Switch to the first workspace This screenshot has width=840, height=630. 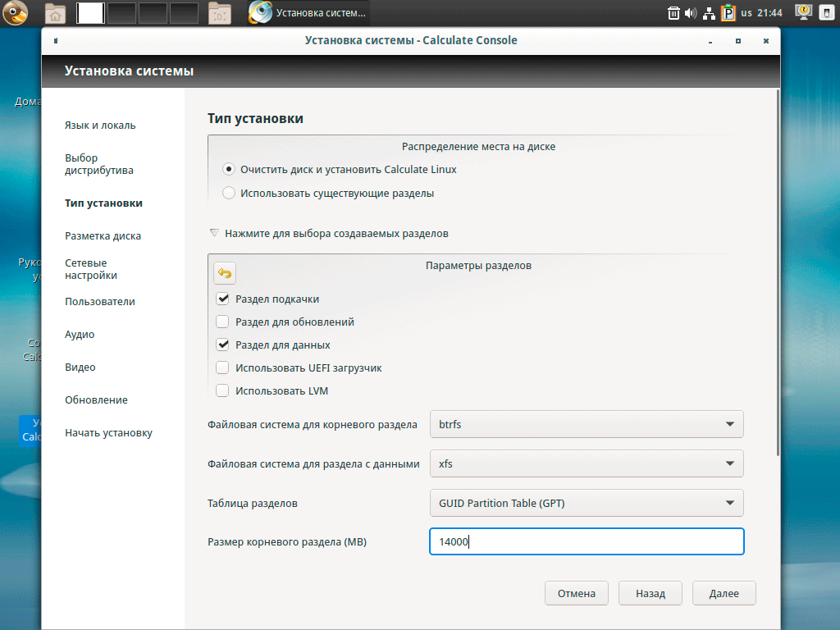(90, 13)
